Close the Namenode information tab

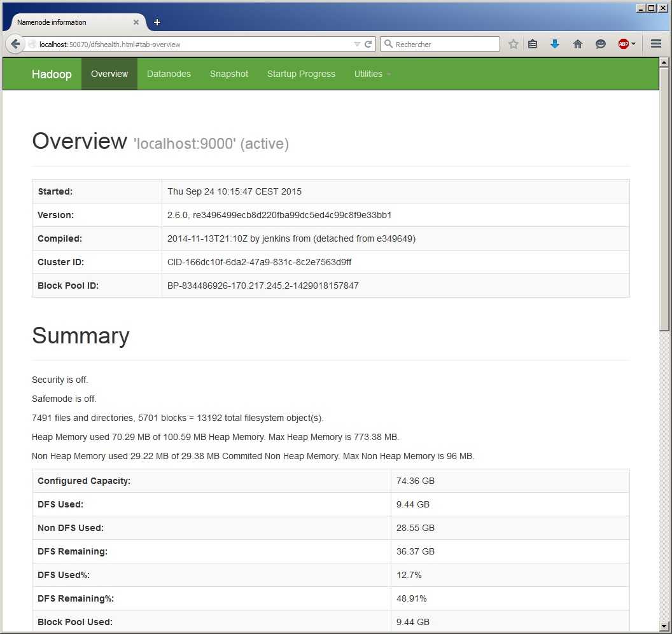click(136, 22)
